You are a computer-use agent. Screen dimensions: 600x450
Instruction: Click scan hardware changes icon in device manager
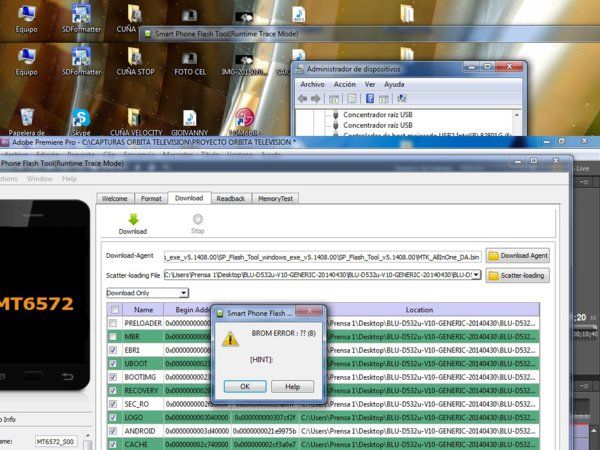pyautogui.click(x=401, y=98)
